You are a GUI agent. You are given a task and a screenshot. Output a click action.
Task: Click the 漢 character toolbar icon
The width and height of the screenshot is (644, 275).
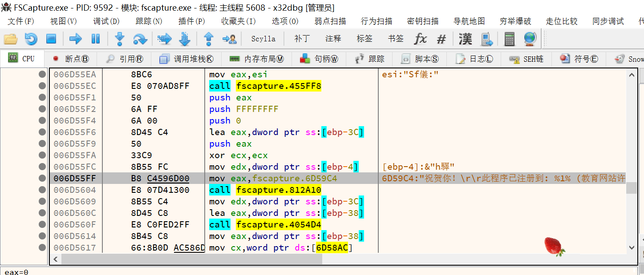tap(465, 39)
